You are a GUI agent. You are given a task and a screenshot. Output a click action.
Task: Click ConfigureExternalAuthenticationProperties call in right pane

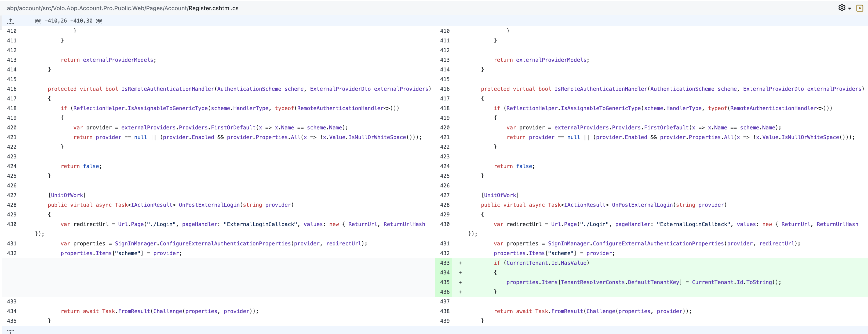(658, 244)
